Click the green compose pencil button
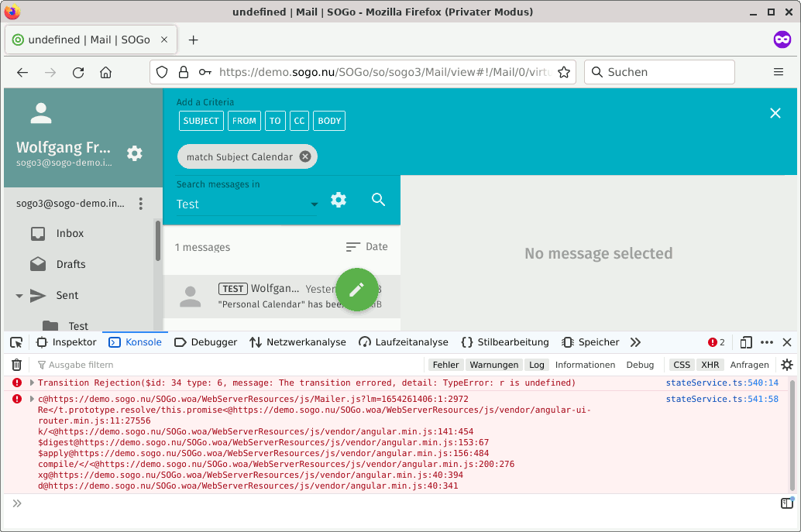 [x=357, y=290]
